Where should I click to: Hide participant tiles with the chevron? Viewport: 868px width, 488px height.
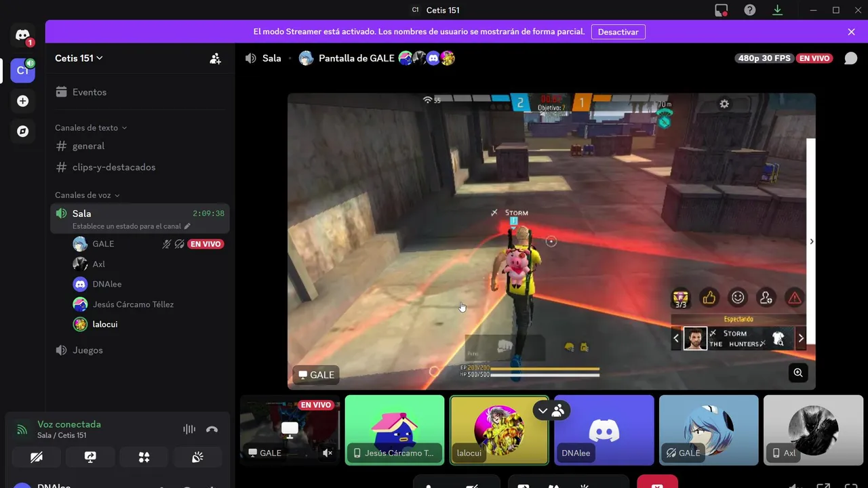(x=542, y=410)
